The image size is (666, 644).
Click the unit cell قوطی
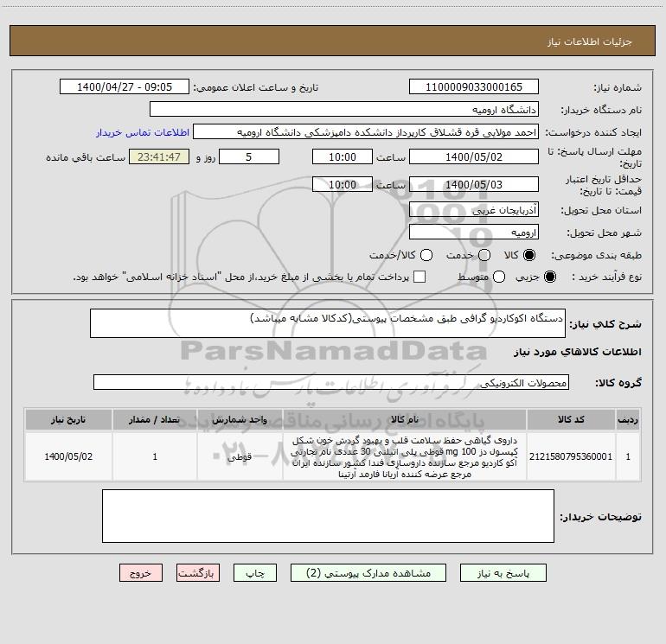240,456
